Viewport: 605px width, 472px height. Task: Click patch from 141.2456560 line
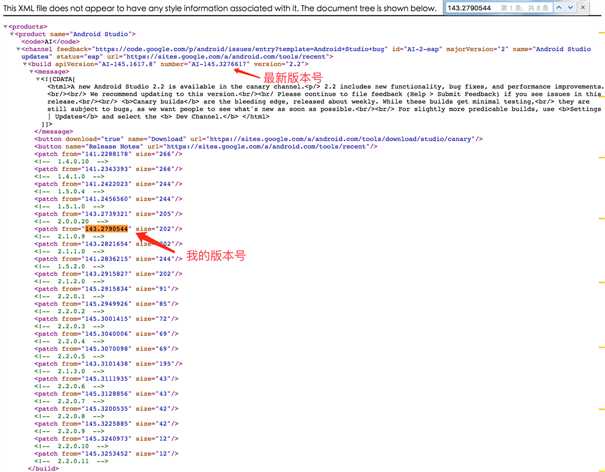(108, 199)
